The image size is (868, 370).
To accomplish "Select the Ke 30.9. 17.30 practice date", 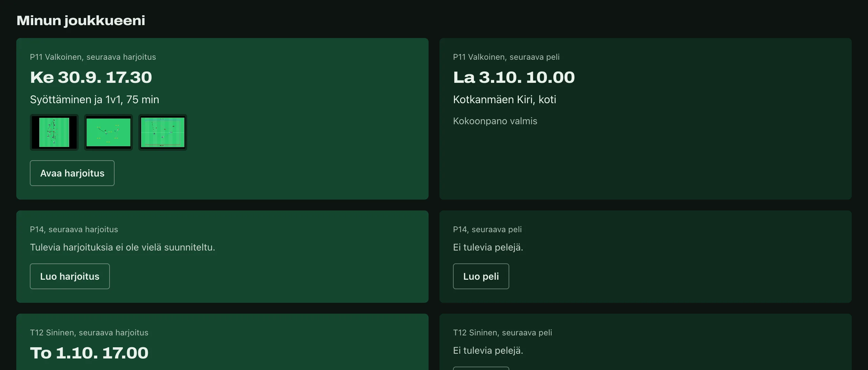I will tap(91, 77).
